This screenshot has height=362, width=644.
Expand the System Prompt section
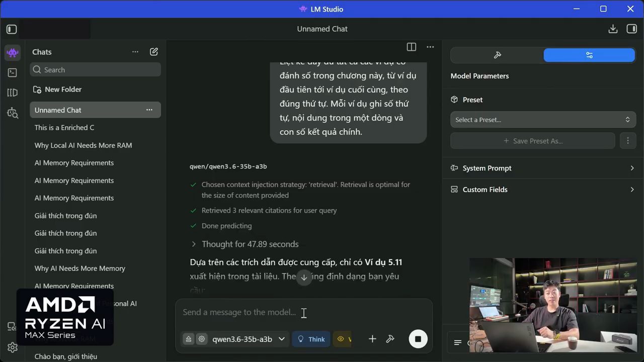click(x=543, y=168)
